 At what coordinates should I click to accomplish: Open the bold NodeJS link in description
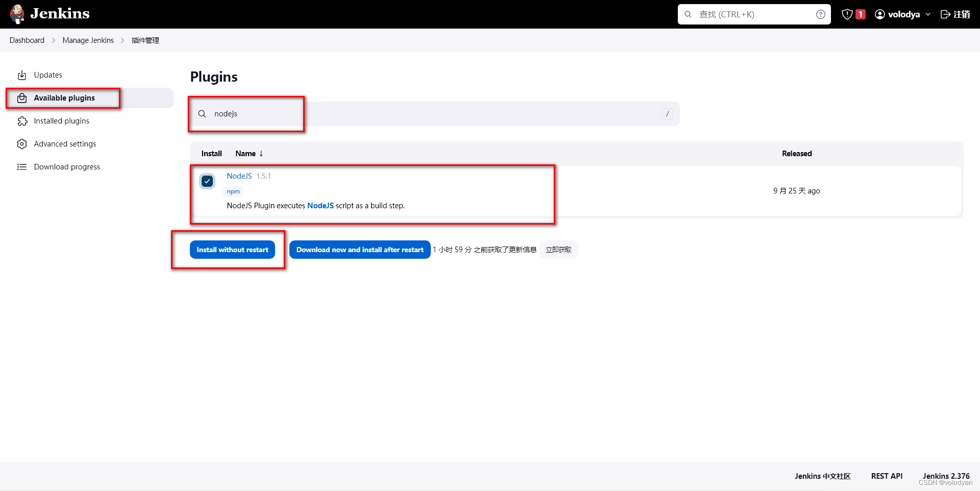[321, 206]
